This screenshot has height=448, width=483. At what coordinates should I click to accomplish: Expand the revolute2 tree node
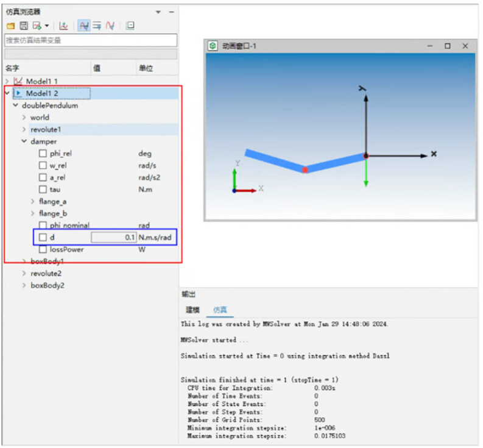point(24,274)
